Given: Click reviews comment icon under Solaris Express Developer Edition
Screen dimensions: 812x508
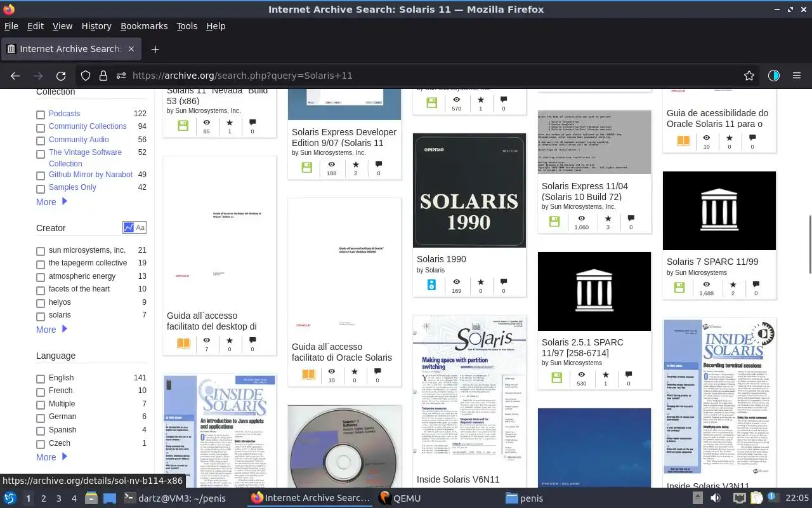Looking at the screenshot, I should tap(379, 164).
